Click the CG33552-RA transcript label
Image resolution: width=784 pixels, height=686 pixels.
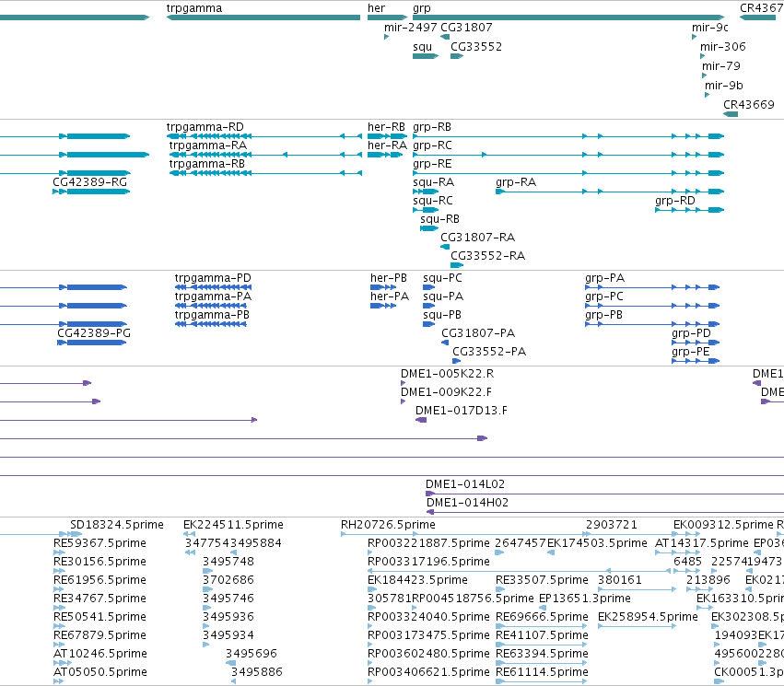coord(487,256)
